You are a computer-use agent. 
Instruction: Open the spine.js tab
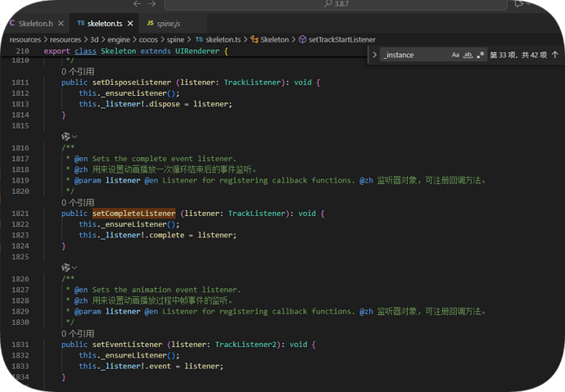(169, 24)
